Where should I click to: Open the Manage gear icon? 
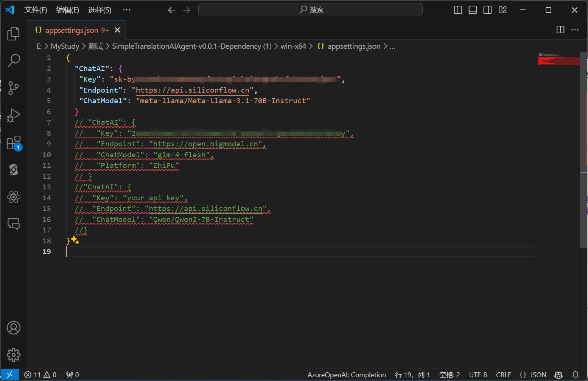[14, 355]
